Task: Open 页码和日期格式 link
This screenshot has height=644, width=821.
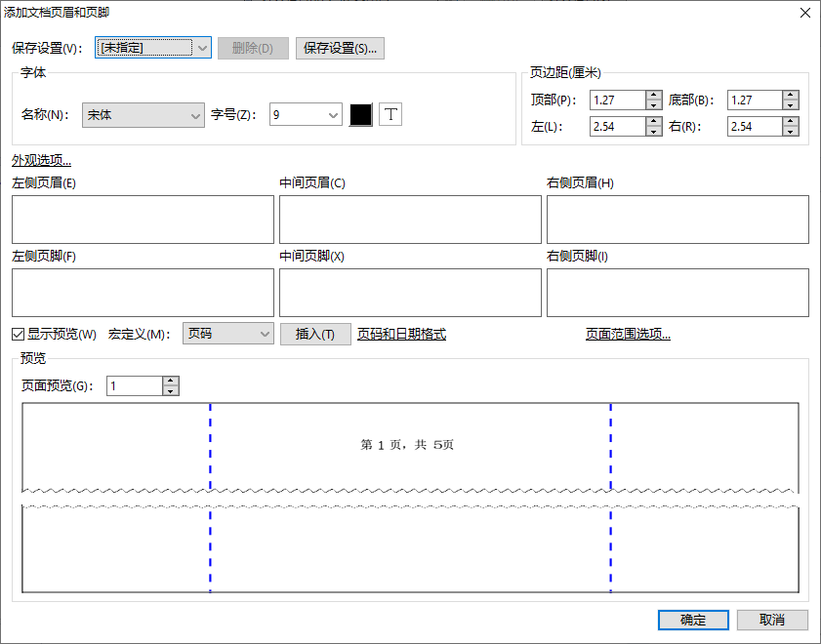Action: pos(401,335)
